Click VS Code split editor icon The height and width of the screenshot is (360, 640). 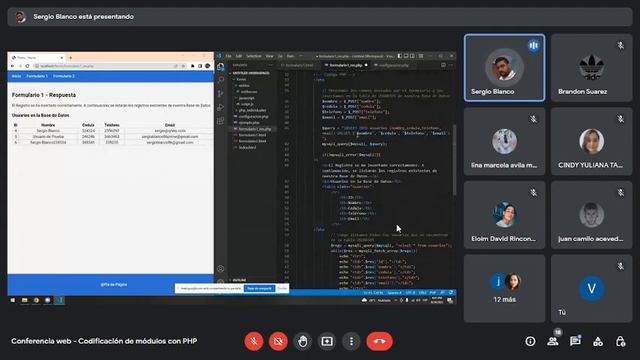point(443,65)
